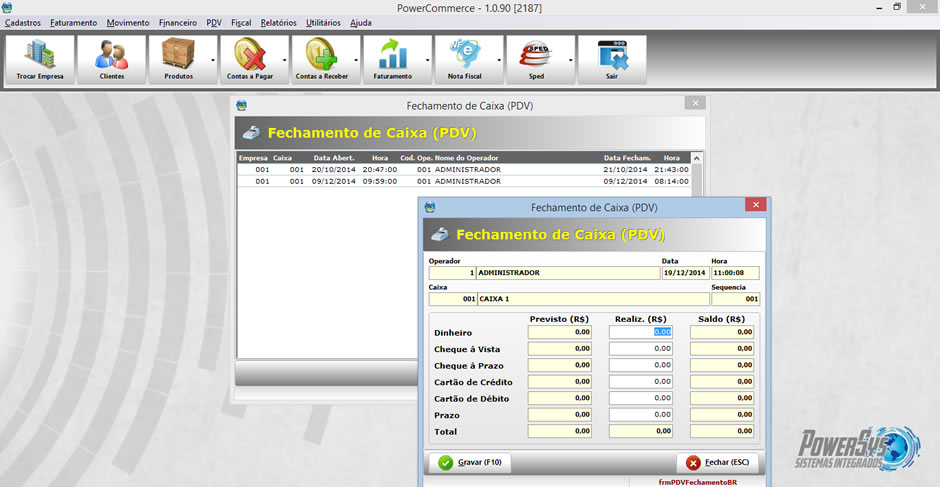Expand the Sped dropdown arrow

[x=571, y=60]
